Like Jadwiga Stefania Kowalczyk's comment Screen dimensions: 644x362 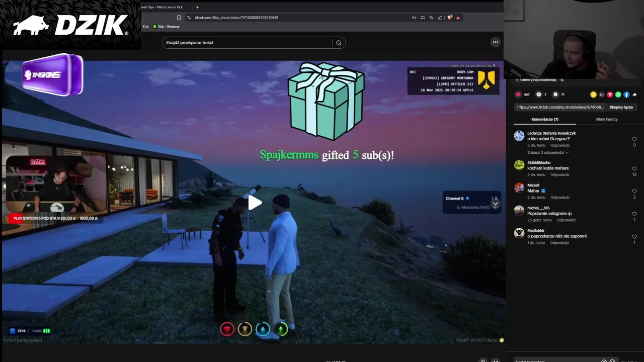pos(634,139)
